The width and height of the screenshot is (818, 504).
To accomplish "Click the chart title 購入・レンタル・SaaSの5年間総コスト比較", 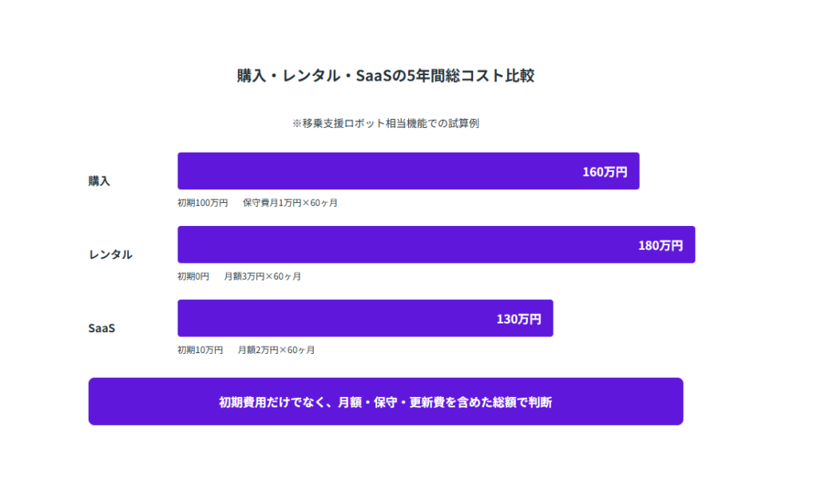I will click(x=385, y=77).
